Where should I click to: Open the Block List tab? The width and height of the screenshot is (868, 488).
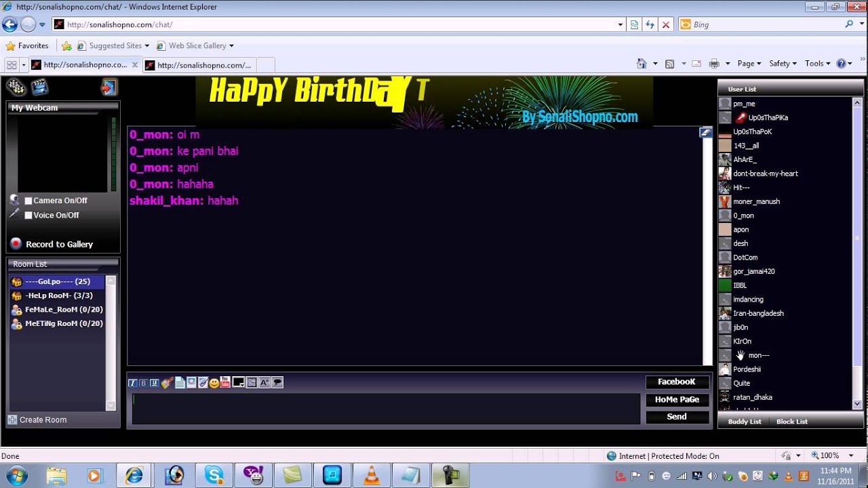point(792,422)
